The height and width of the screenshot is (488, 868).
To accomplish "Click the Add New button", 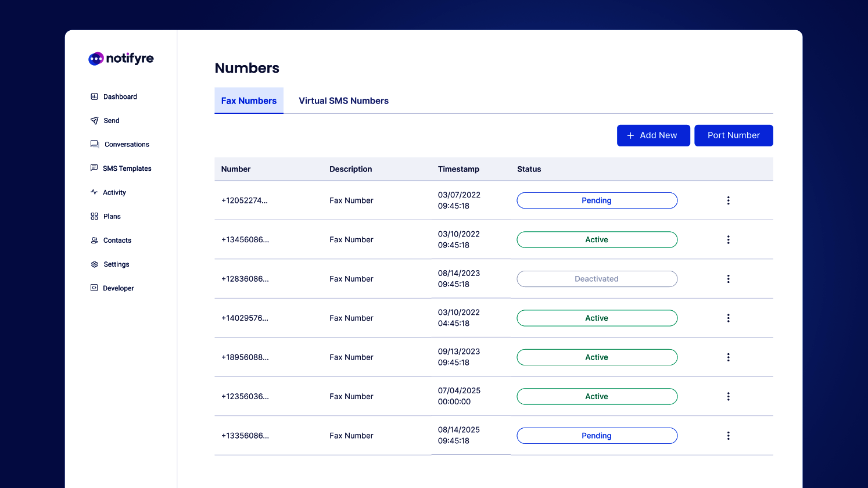I will pos(653,135).
